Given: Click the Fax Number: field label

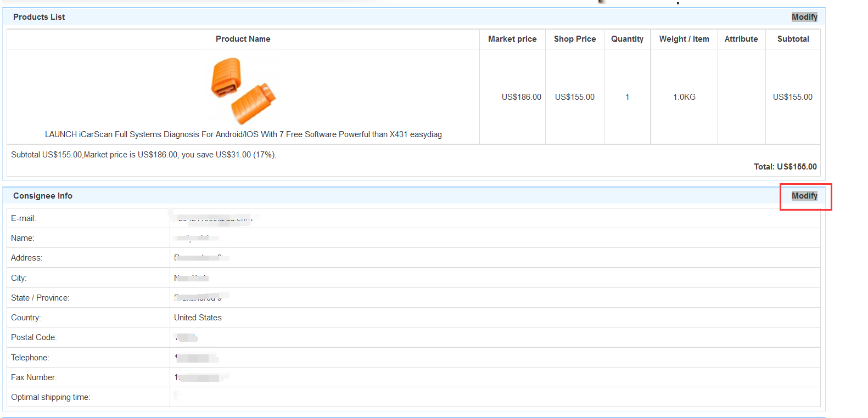Looking at the screenshot, I should point(34,377).
